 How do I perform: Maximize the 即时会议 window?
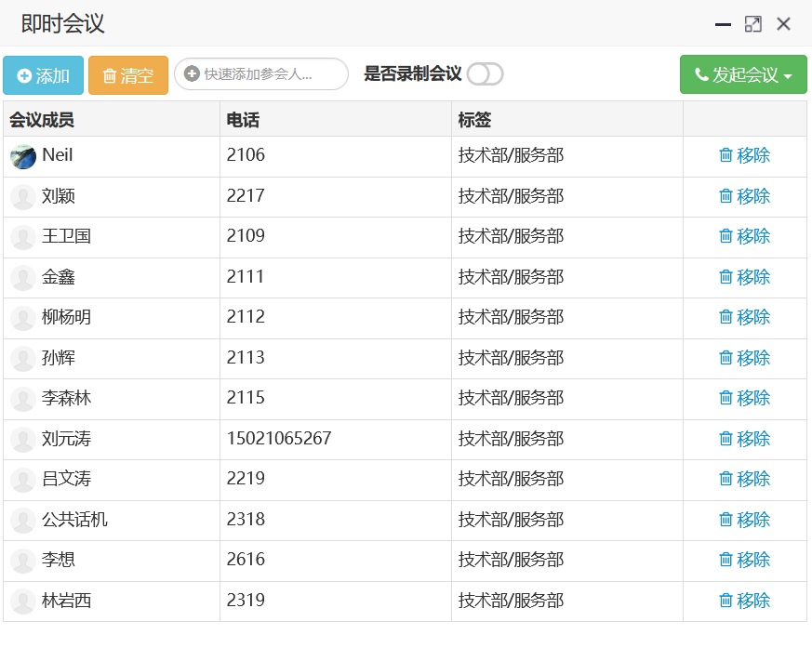pyautogui.click(x=753, y=24)
